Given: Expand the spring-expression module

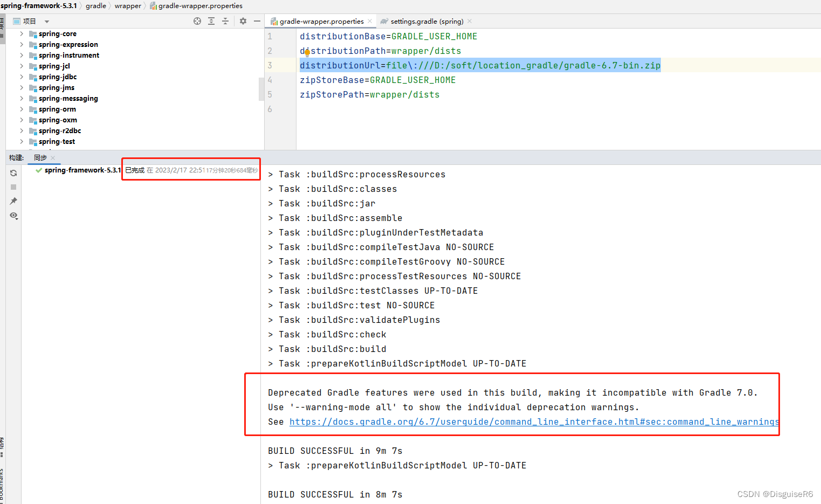Looking at the screenshot, I should (x=22, y=44).
